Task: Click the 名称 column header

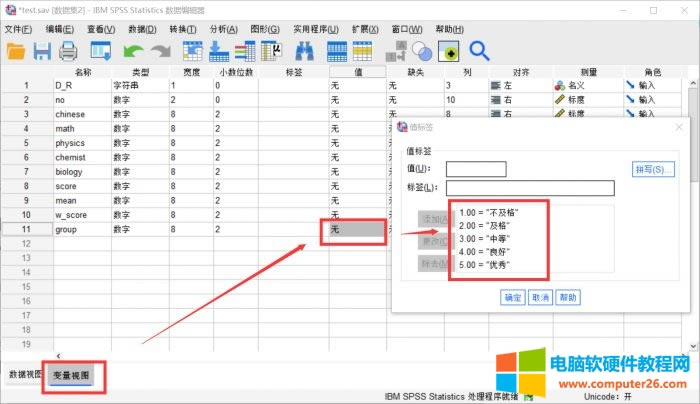Action: click(x=82, y=72)
